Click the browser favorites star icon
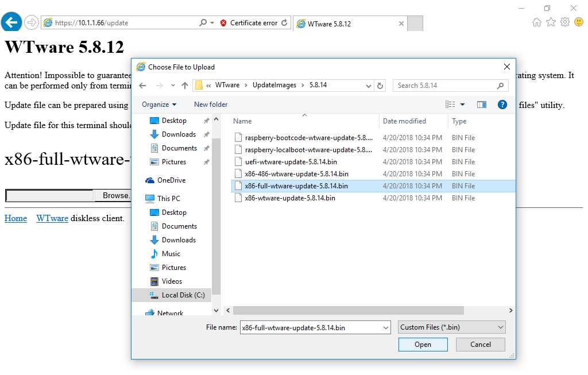 pyautogui.click(x=551, y=22)
